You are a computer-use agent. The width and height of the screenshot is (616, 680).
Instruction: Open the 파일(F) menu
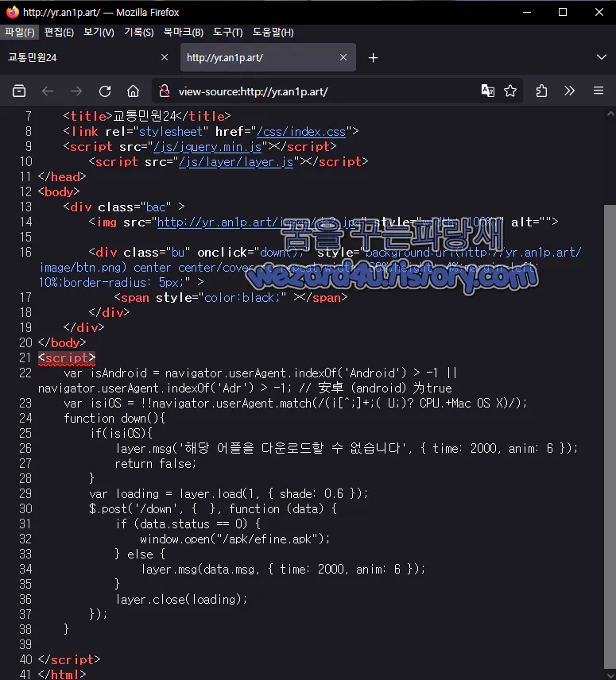point(20,32)
